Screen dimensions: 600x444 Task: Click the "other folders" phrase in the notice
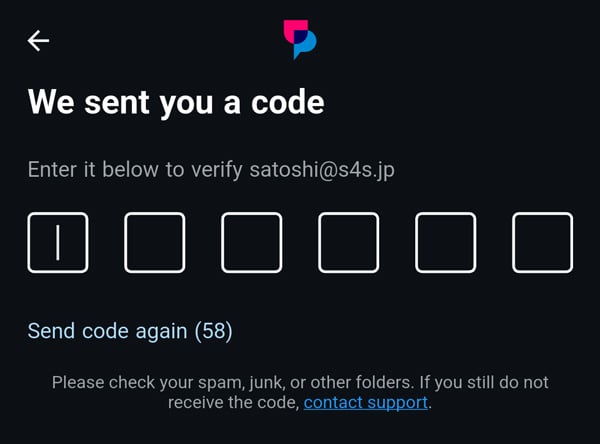[x=398, y=383]
